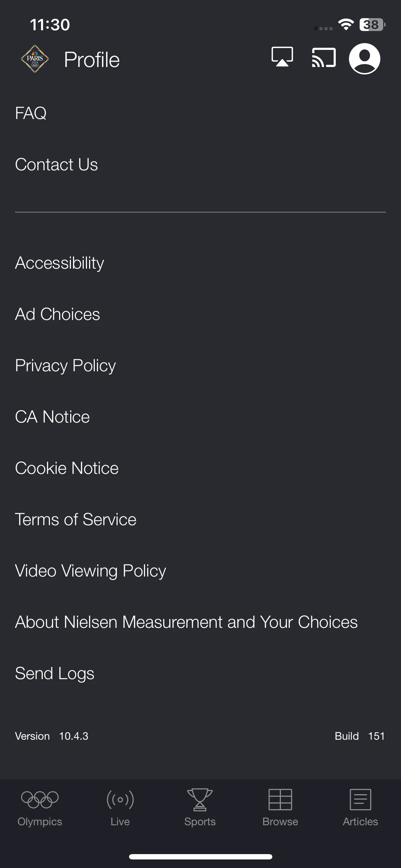
Task: Open Ad Choices
Action: (x=57, y=314)
